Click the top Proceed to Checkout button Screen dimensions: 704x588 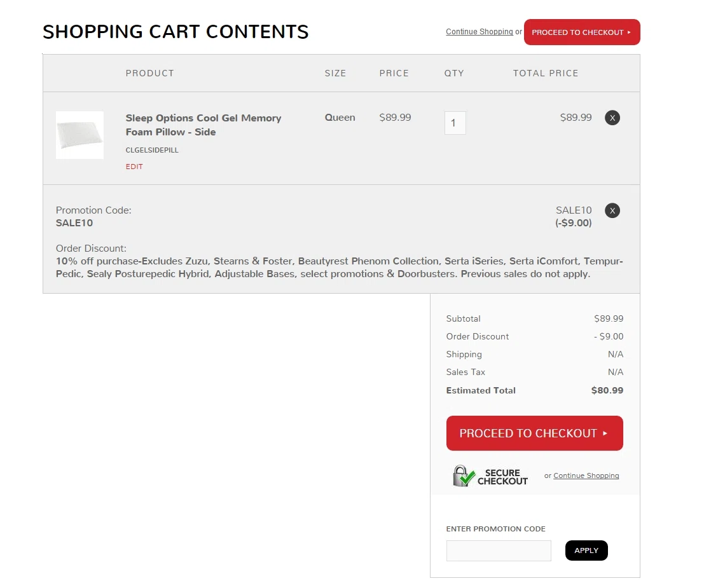[582, 32]
